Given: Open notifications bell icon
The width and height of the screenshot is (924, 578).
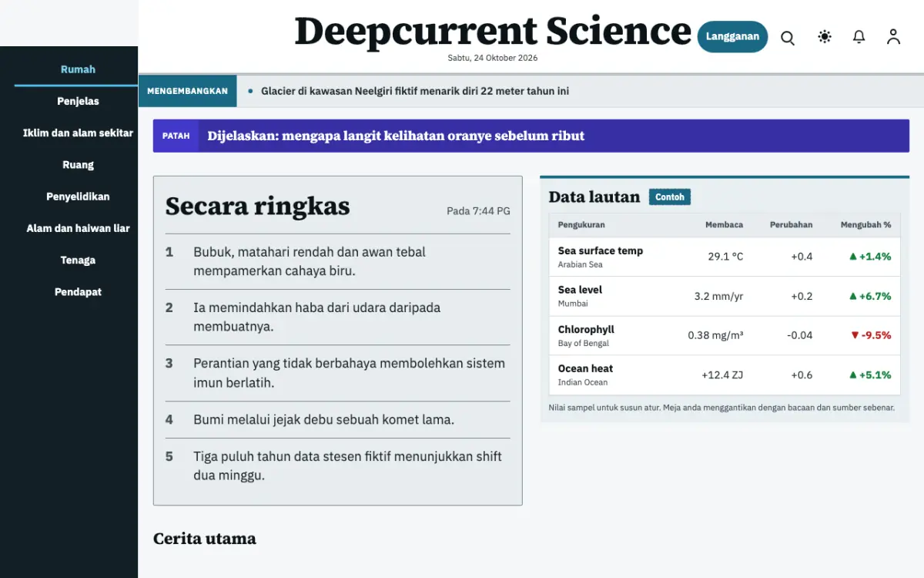Looking at the screenshot, I should coord(859,36).
